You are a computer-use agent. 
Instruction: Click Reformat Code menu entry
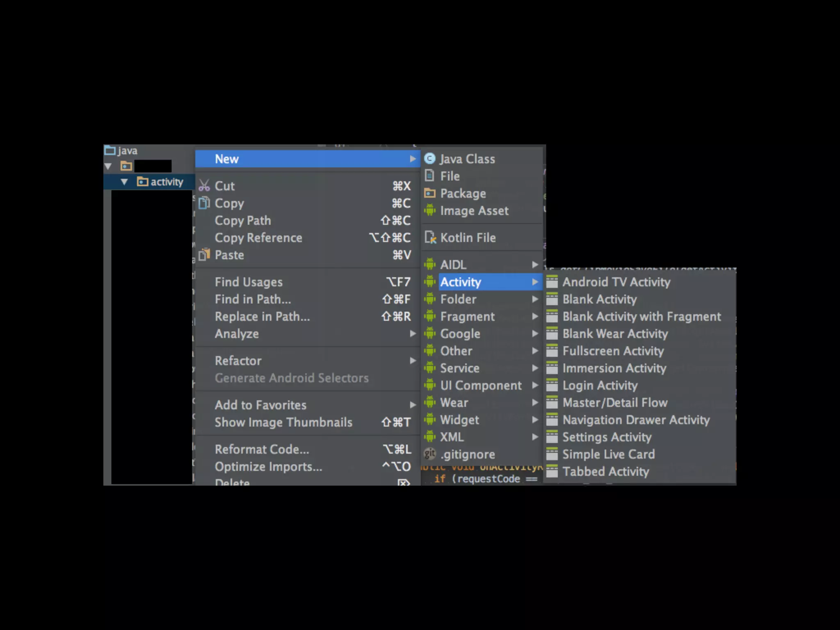262,449
